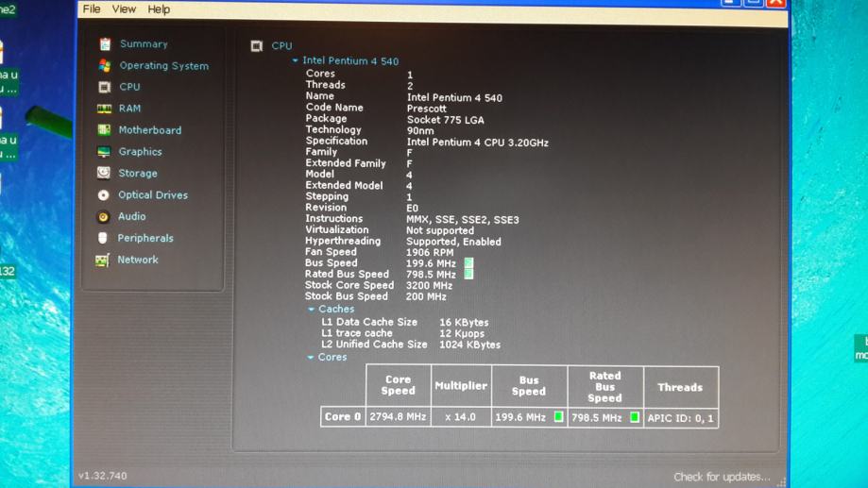
Task: Collapse the Intel Pentium 4 540 tree node
Action: [295, 60]
